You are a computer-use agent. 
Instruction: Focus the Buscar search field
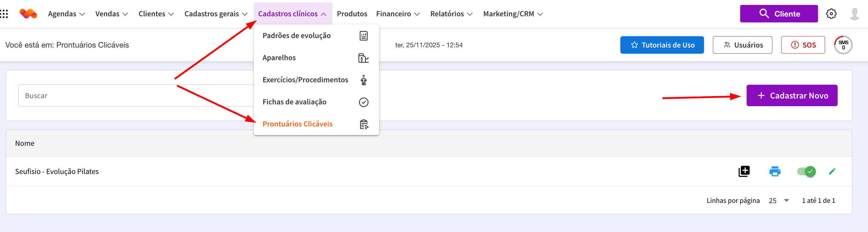pos(135,95)
